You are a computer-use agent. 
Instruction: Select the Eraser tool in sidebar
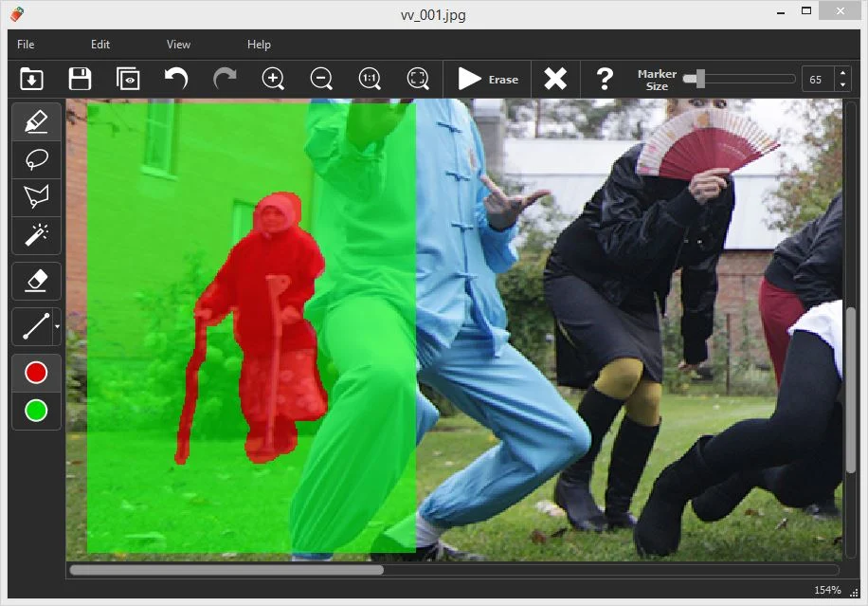click(x=36, y=280)
